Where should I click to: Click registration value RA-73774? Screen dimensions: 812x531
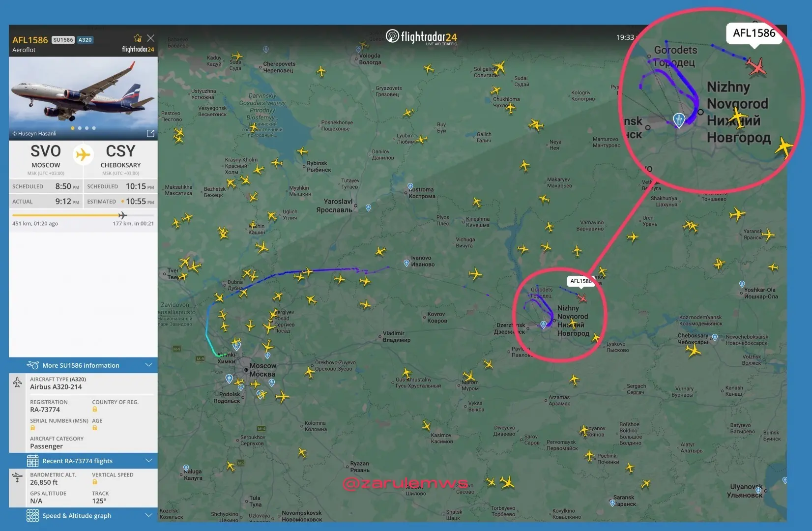(x=45, y=410)
